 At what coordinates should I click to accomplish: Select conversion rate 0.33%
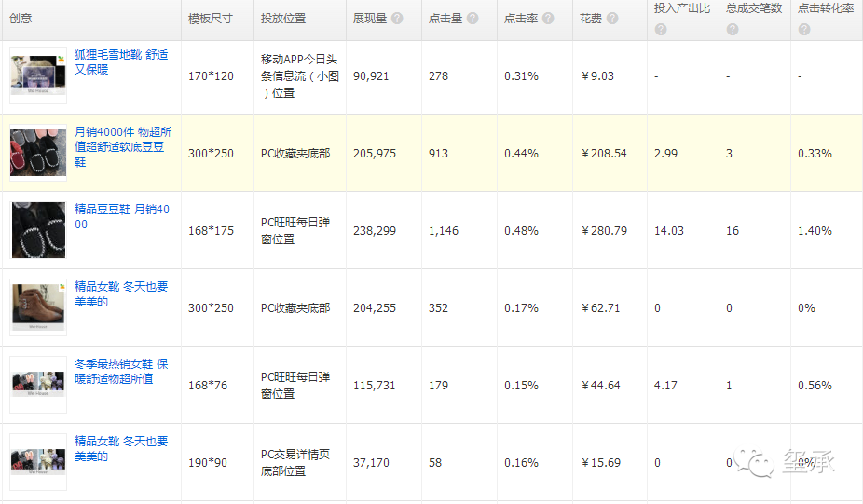point(815,154)
